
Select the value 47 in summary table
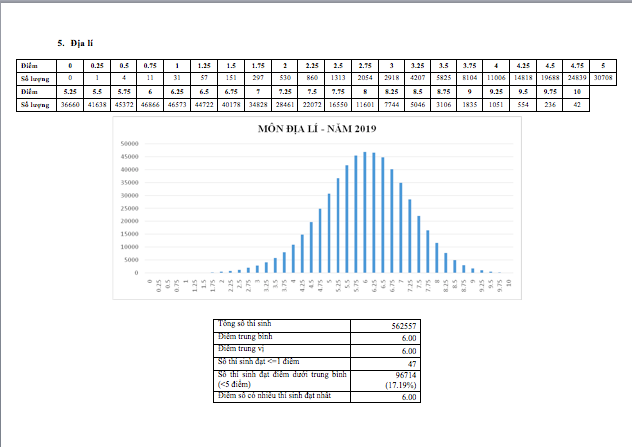pyautogui.click(x=412, y=364)
